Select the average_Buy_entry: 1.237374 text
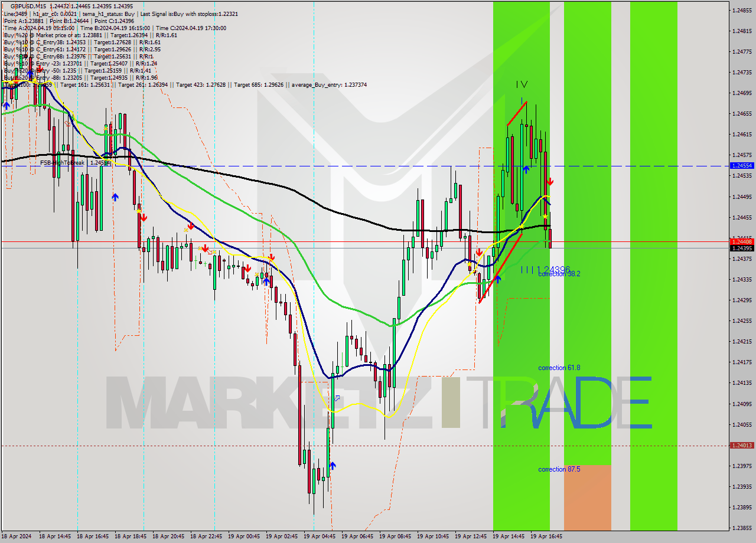 coord(328,84)
